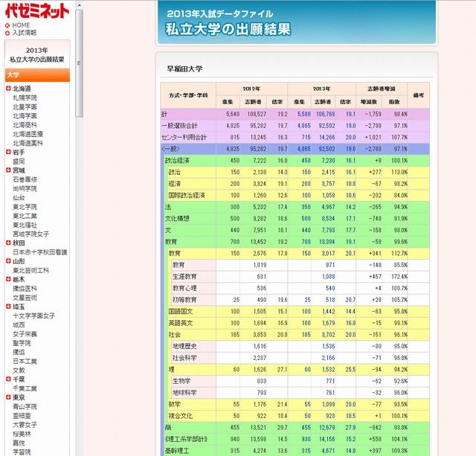Open 文星芸術 university in sidebar

tap(25, 298)
